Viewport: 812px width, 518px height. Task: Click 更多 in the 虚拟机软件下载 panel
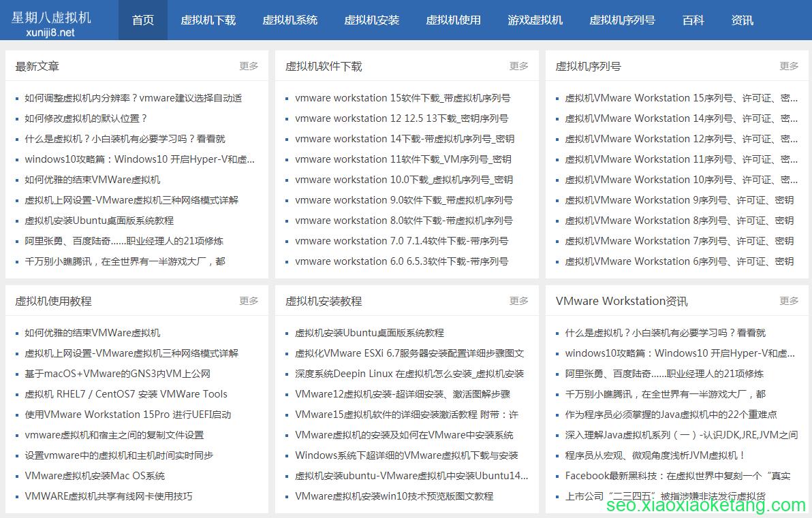(x=519, y=66)
